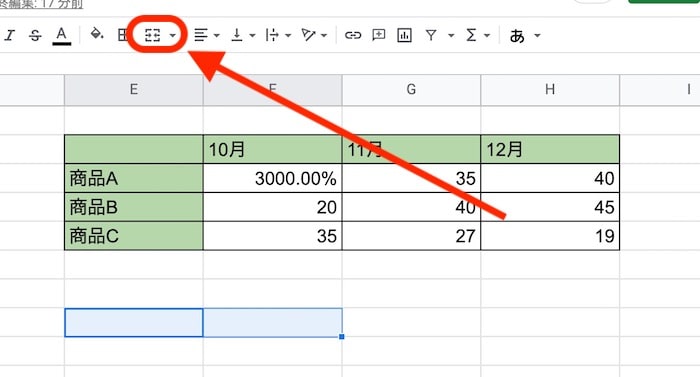Expand functions dropdown arrow

pos(487,36)
